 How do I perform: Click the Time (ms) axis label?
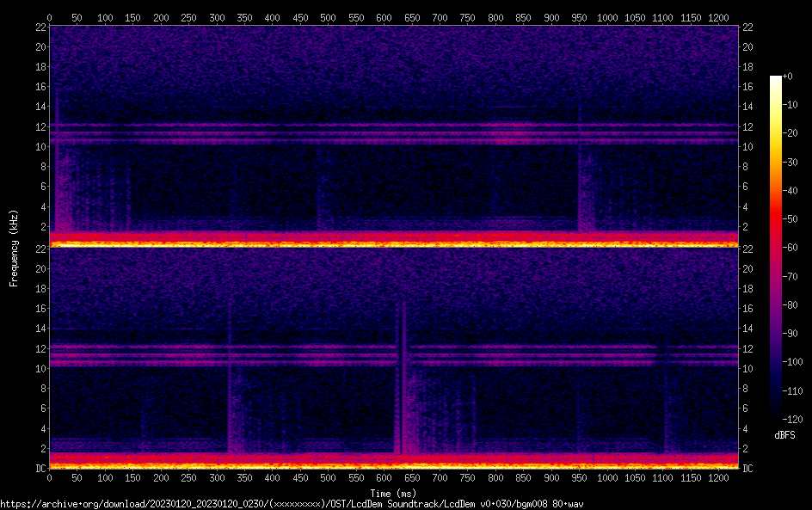click(x=393, y=493)
